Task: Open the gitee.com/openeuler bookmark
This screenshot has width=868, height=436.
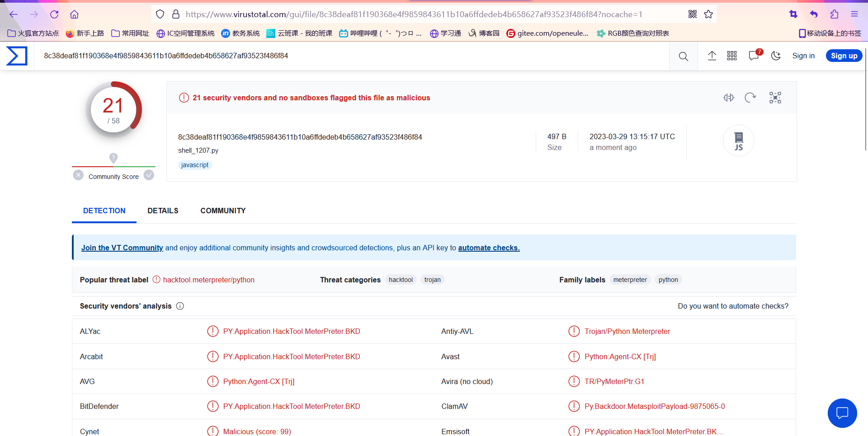Action: (547, 33)
